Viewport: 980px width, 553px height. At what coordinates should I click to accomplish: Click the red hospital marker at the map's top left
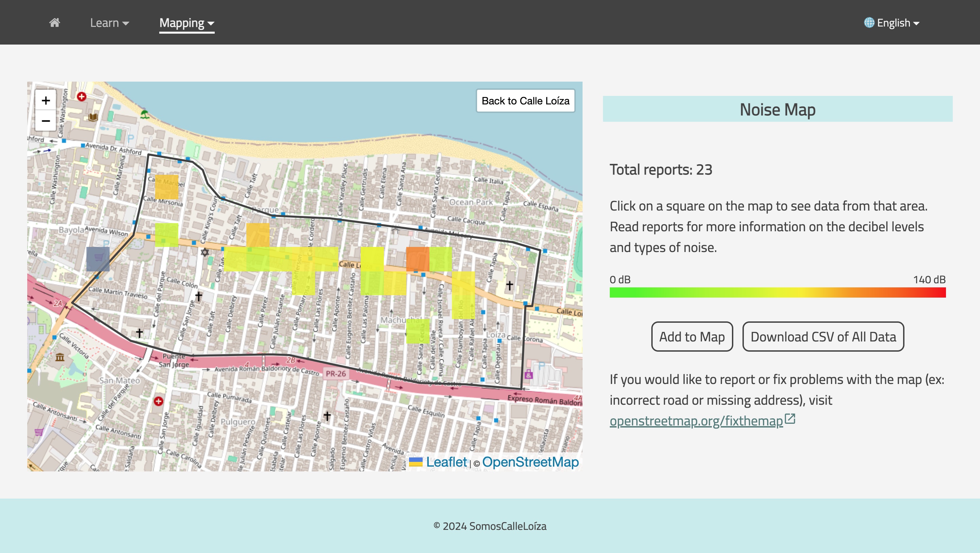[x=81, y=97]
